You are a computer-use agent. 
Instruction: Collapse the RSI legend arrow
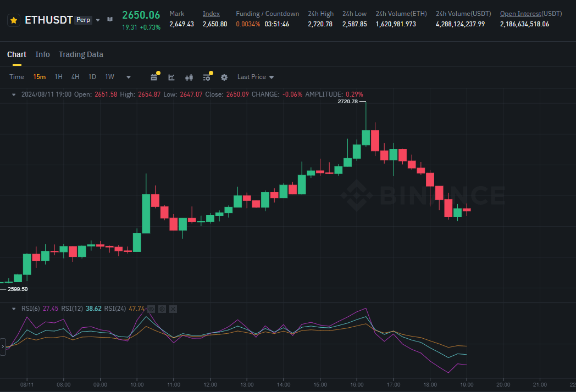pos(14,309)
